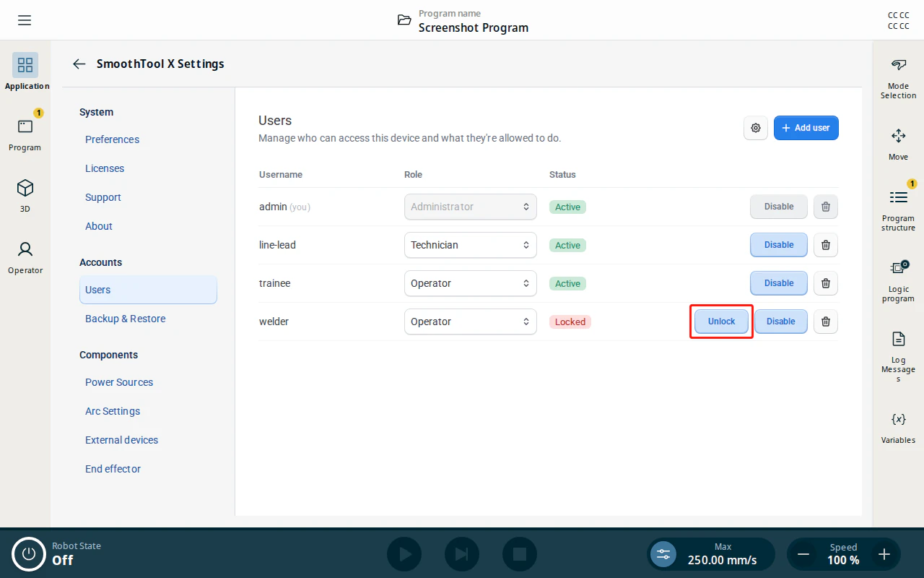The width and height of the screenshot is (924, 578).
Task: Click the Robot State power button
Action: [x=29, y=554]
